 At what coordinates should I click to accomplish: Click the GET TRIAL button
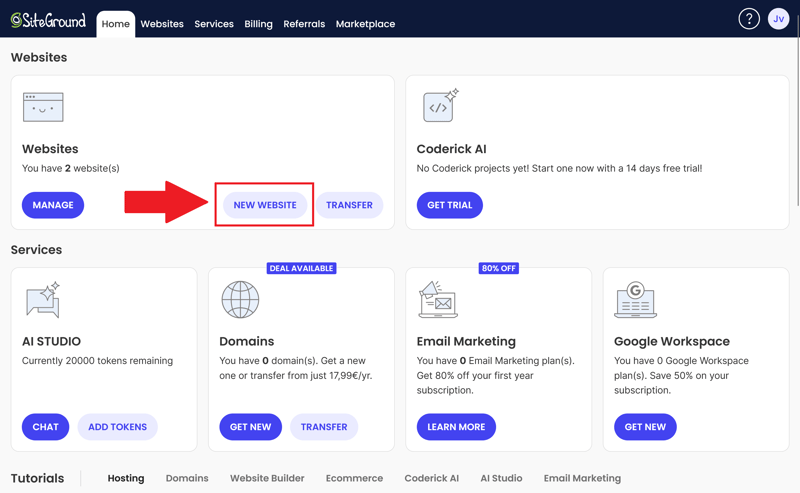coord(450,205)
